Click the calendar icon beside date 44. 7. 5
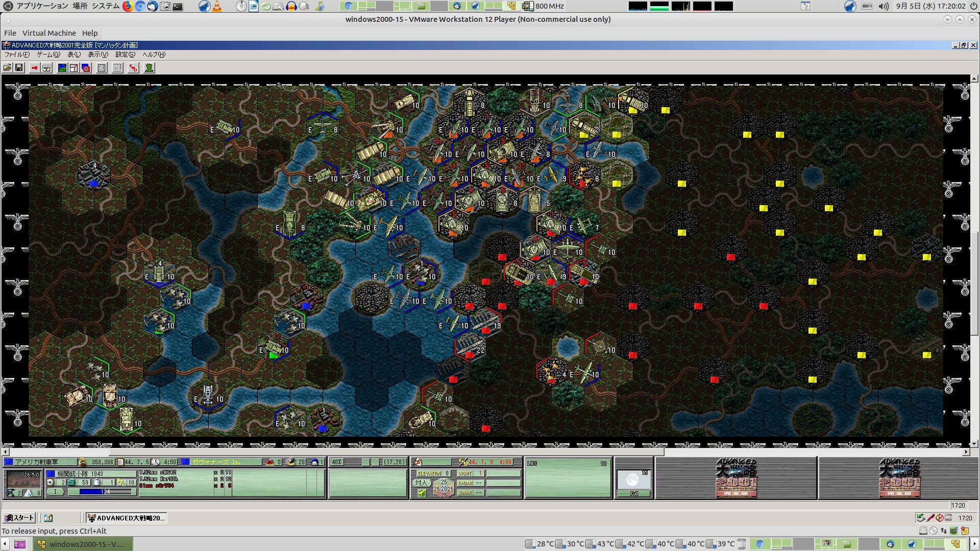980x551 pixels. 120,462
